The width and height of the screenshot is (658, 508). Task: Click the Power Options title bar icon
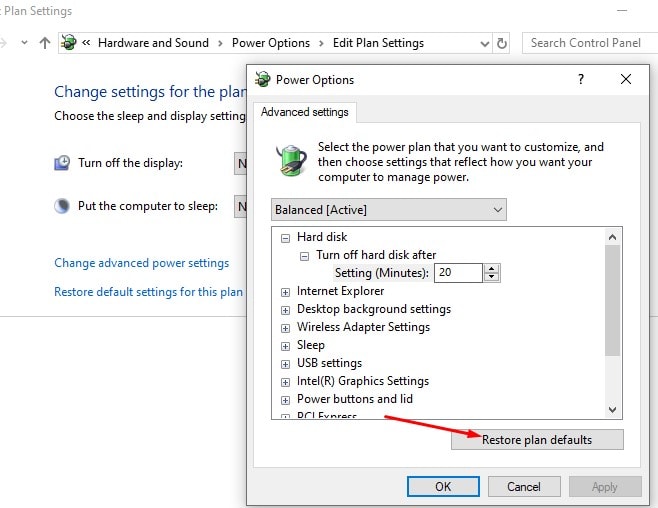pyautogui.click(x=263, y=79)
